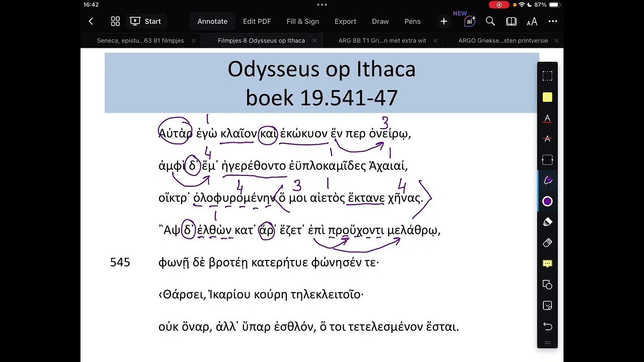Image resolution: width=644 pixels, height=362 pixels.
Task: Close the Filmpjes 8 Odysseus op Ithaca tab
Action: click(314, 41)
